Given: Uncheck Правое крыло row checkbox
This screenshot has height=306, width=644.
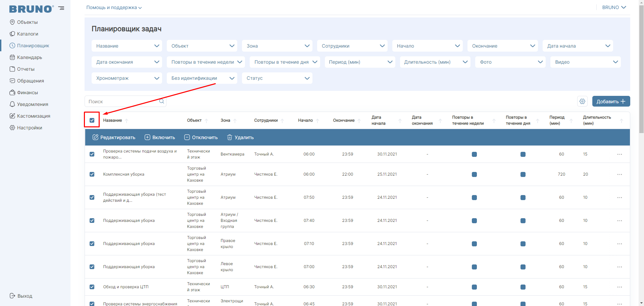Looking at the screenshot, I should tap(92, 244).
